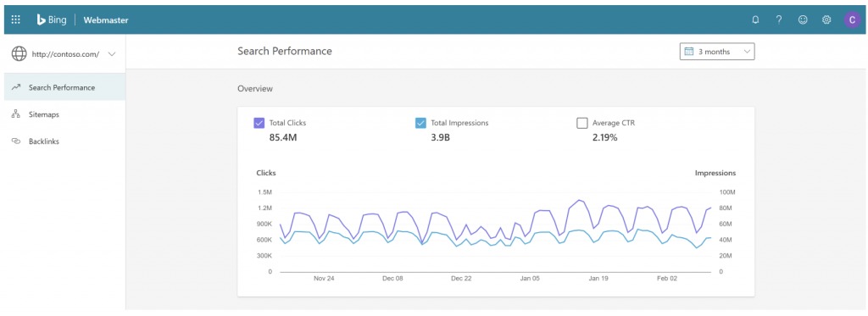Open the Webmaster home link

click(106, 20)
